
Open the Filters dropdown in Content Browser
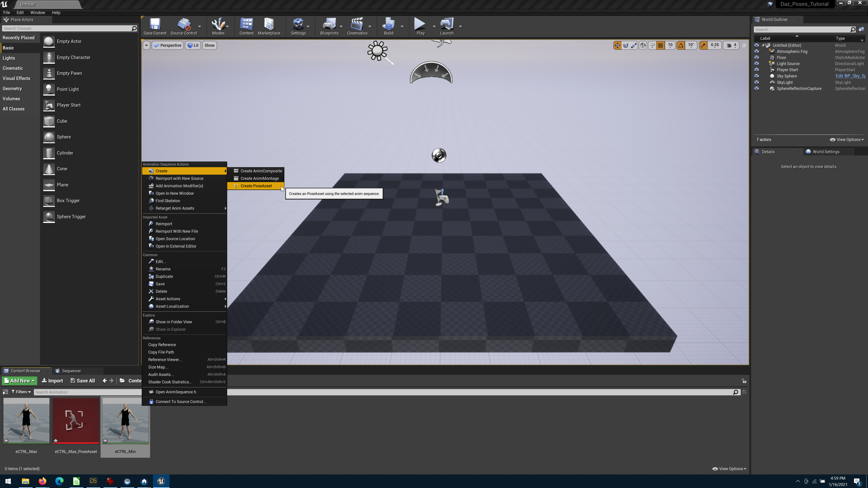(21, 392)
